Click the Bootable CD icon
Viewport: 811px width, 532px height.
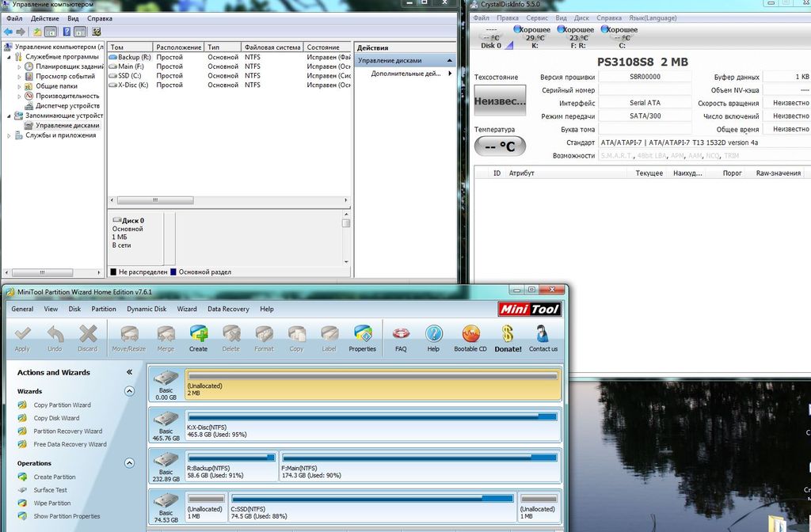470,335
